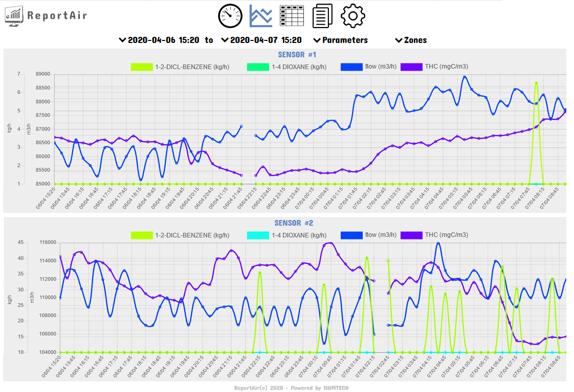The width and height of the screenshot is (574, 392).
Task: Open the Zones dropdown
Action: [411, 40]
